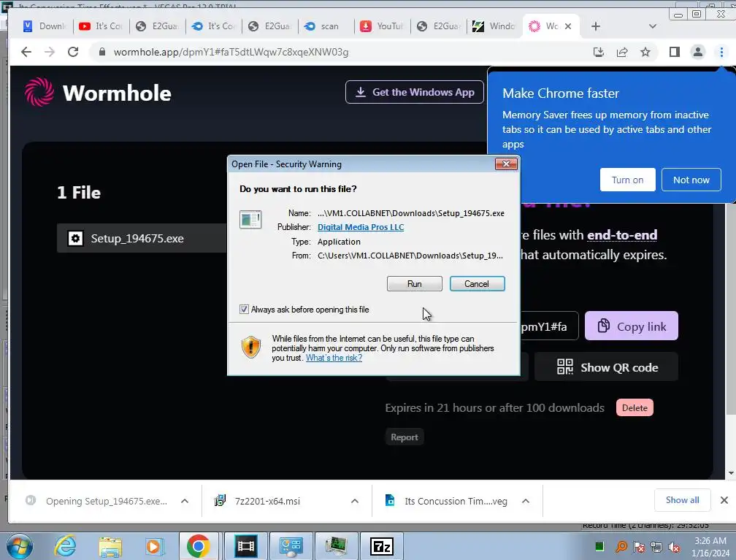Expand options for Opening Setup_194675.exe download

tap(185, 501)
